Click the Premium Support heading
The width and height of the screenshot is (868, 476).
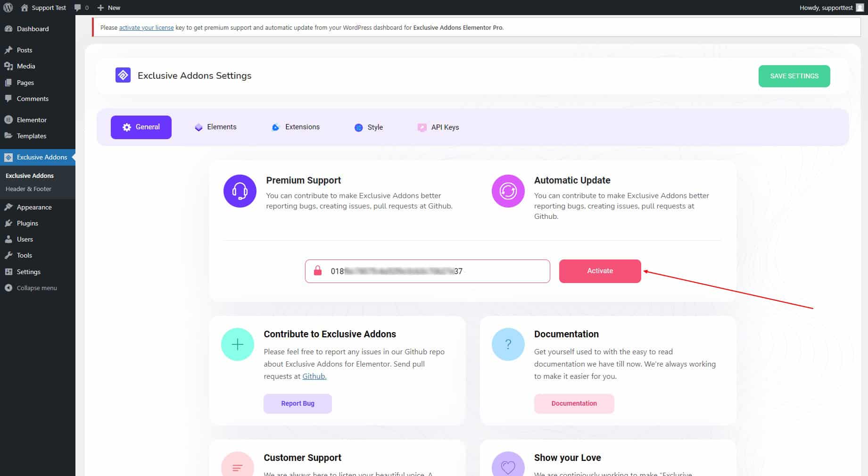303,180
